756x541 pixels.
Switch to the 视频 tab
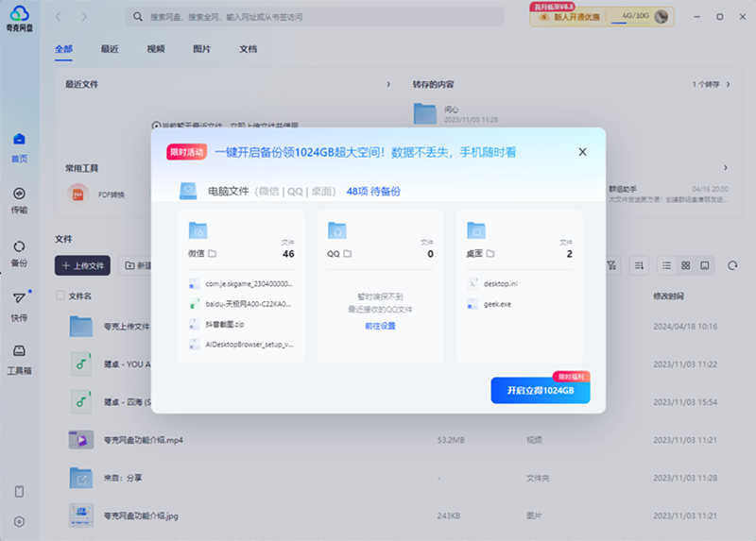[156, 49]
